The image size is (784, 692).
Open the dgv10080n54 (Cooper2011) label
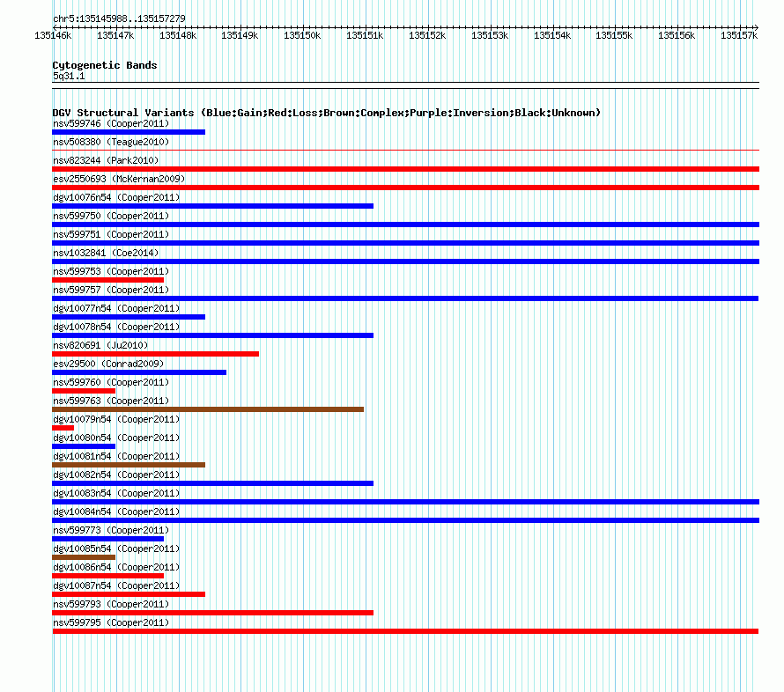click(x=116, y=438)
